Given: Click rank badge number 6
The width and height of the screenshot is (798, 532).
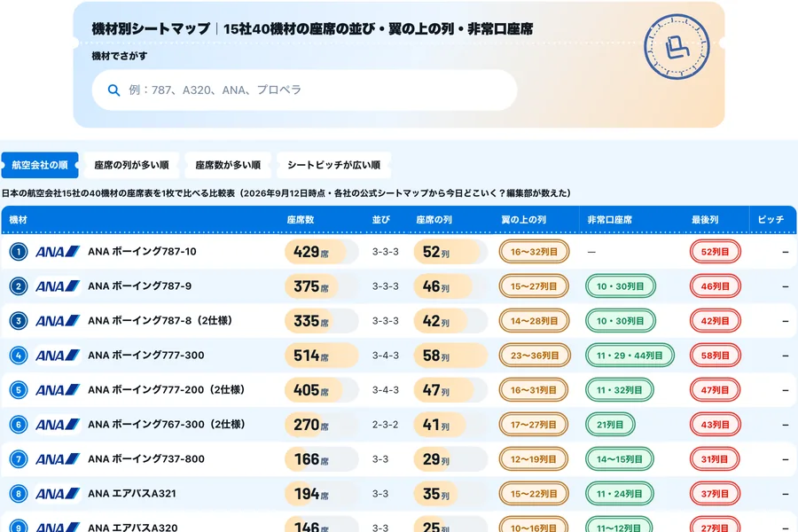Looking at the screenshot, I should 19,425.
